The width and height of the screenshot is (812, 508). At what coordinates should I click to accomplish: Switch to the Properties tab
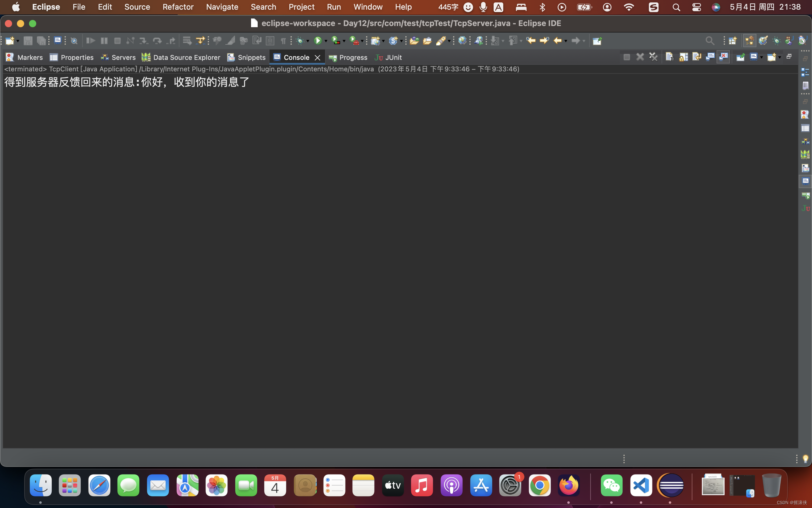[x=72, y=57]
